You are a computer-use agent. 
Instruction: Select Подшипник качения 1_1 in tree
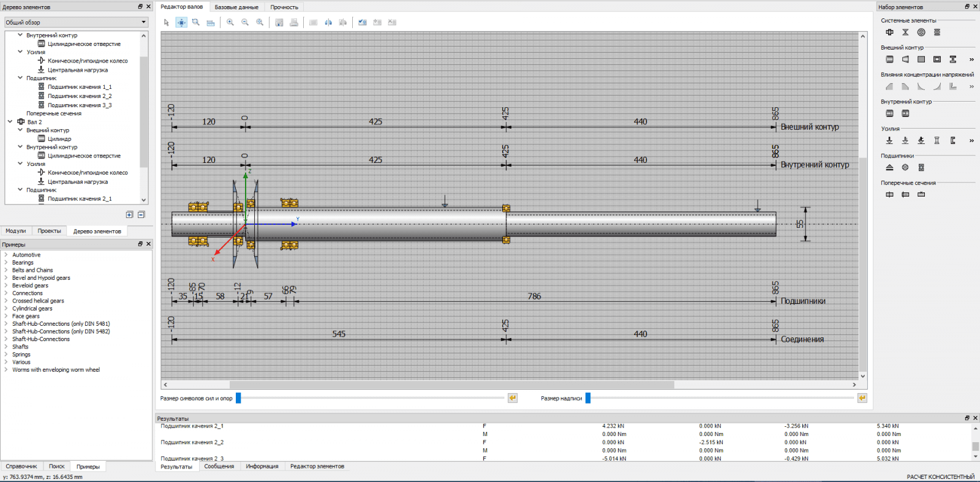point(80,87)
